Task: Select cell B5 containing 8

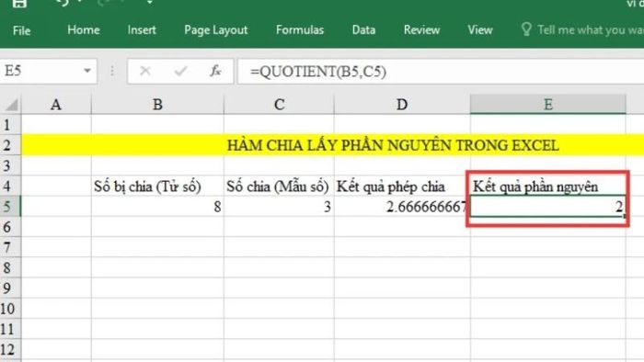Action: pos(157,206)
